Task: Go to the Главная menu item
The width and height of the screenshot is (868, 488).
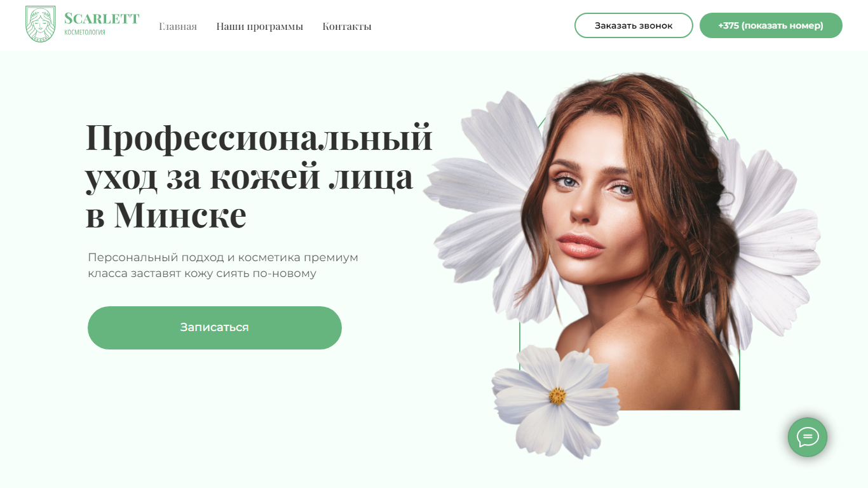Action: 178,26
